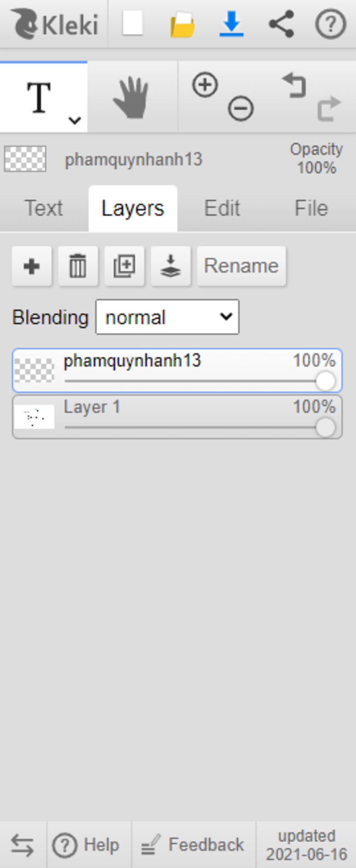This screenshot has width=356, height=868.
Task: Delete the layer with the trash icon
Action: (78, 266)
